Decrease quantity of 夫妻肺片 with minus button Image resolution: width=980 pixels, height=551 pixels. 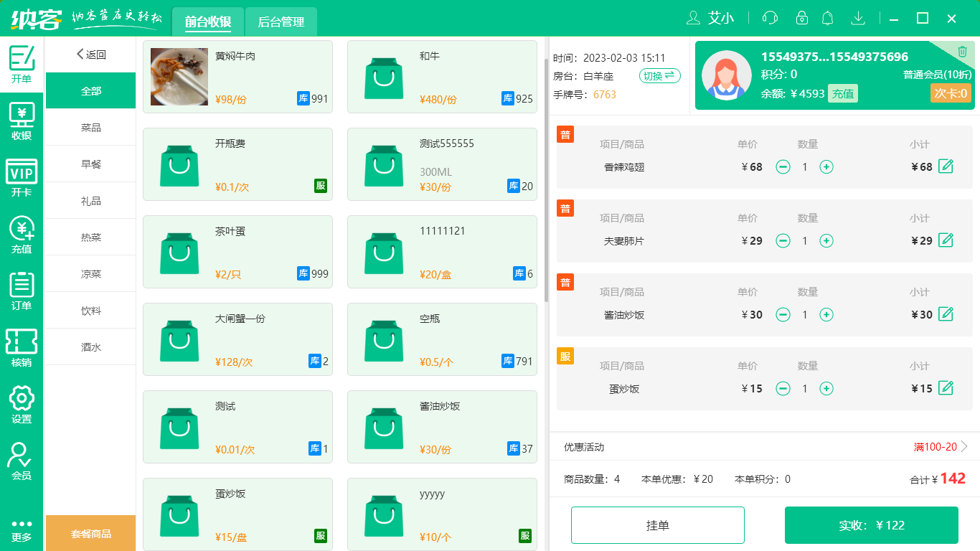pyautogui.click(x=783, y=240)
